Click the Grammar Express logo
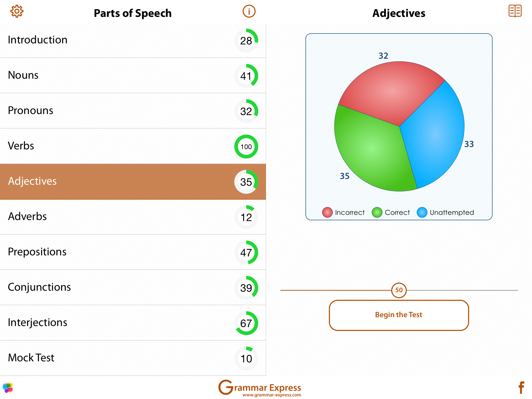The image size is (532, 399). click(x=259, y=387)
